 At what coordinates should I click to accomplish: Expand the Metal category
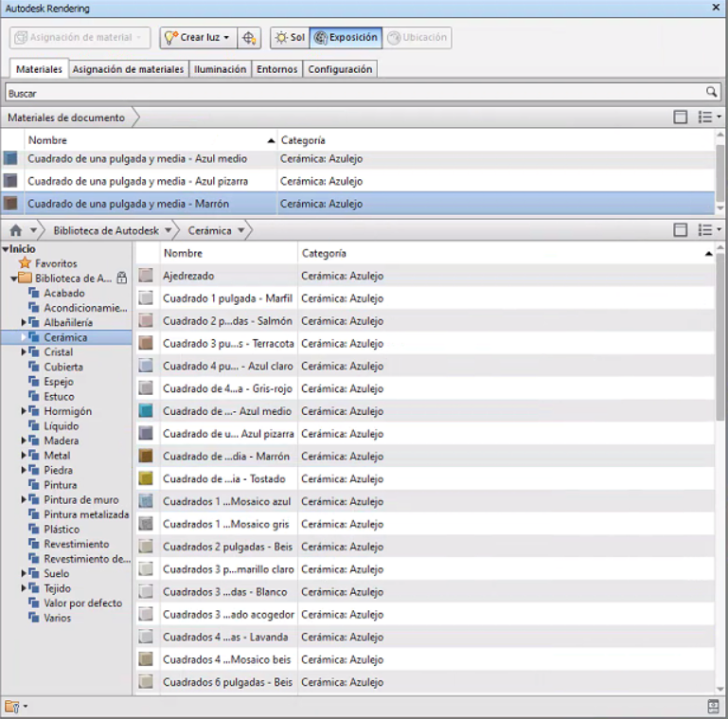[x=24, y=456]
